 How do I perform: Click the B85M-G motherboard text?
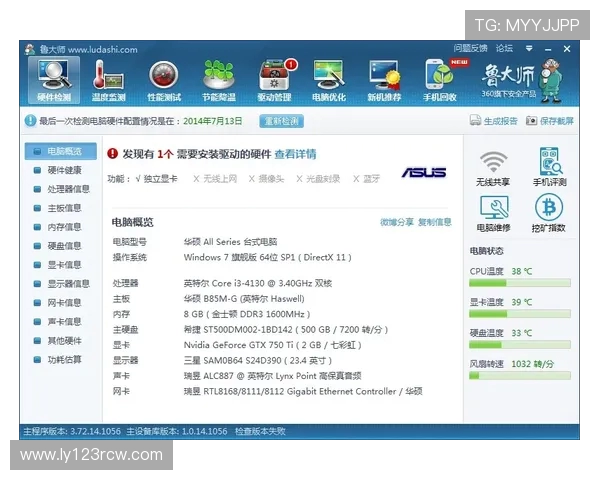pyautogui.click(x=244, y=299)
